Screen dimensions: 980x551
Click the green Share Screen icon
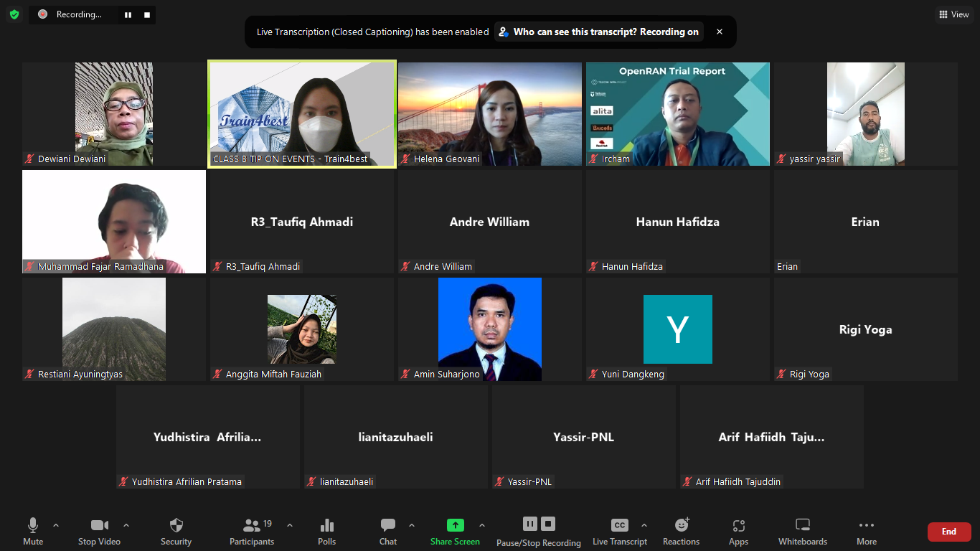pos(455,526)
